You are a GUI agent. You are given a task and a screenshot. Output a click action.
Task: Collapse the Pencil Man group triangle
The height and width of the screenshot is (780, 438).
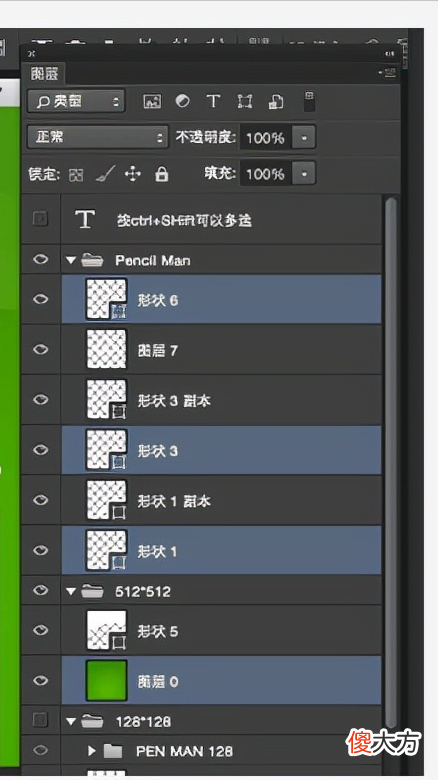point(71,260)
